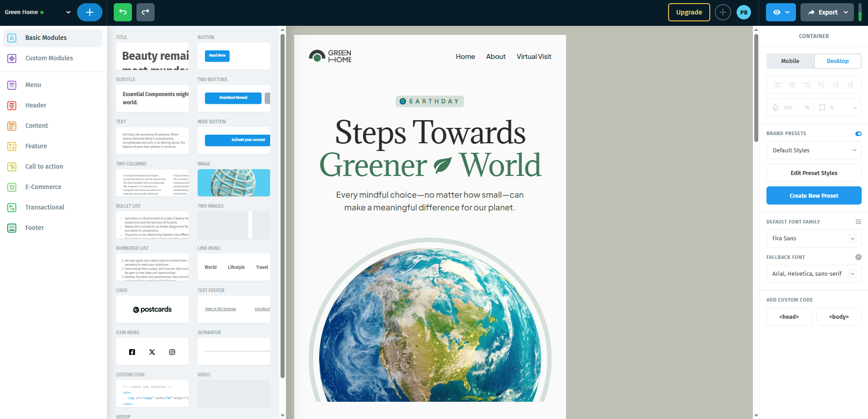Click the align horizontal center icon
868x419 pixels.
pos(792,85)
